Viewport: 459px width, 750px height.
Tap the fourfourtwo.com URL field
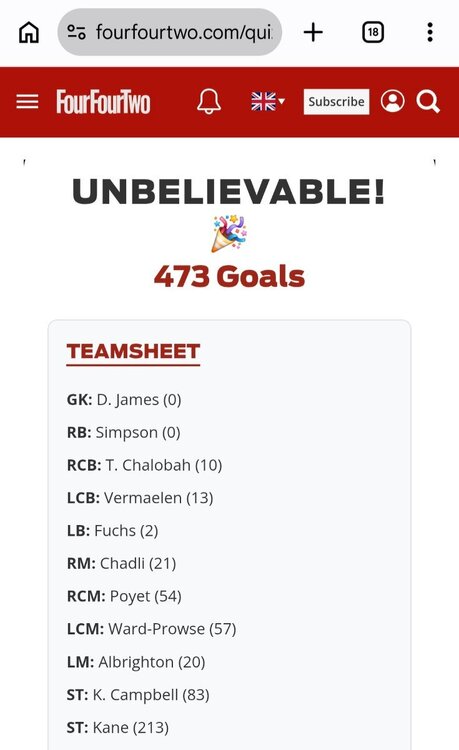pyautogui.click(x=184, y=33)
